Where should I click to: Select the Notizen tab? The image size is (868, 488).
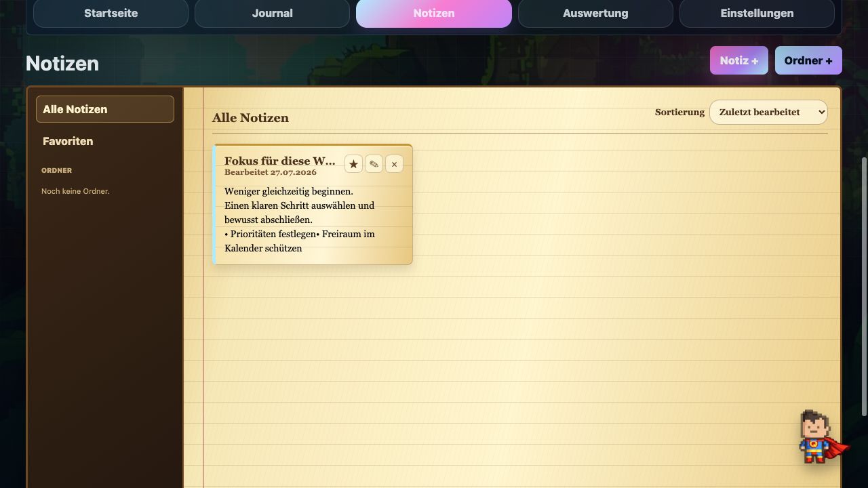click(x=434, y=14)
